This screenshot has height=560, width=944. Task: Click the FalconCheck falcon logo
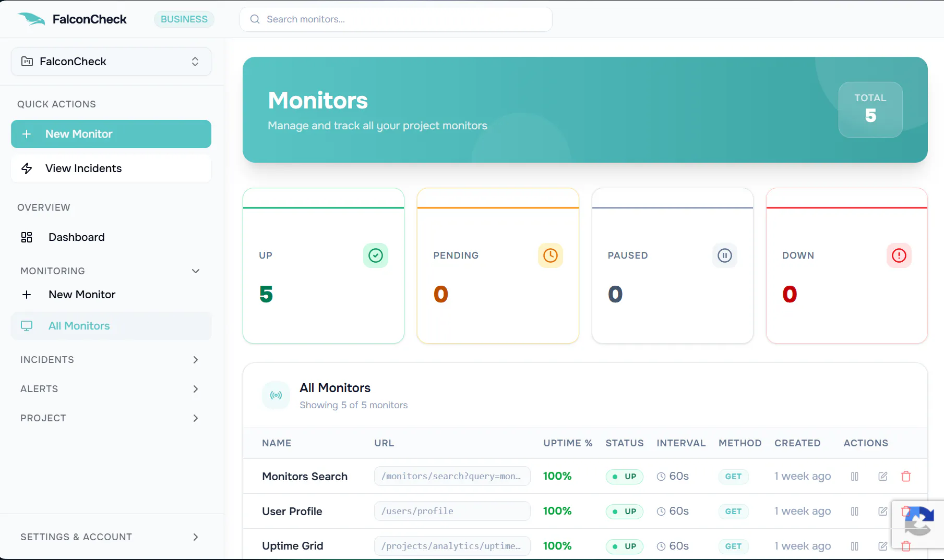pyautogui.click(x=31, y=19)
